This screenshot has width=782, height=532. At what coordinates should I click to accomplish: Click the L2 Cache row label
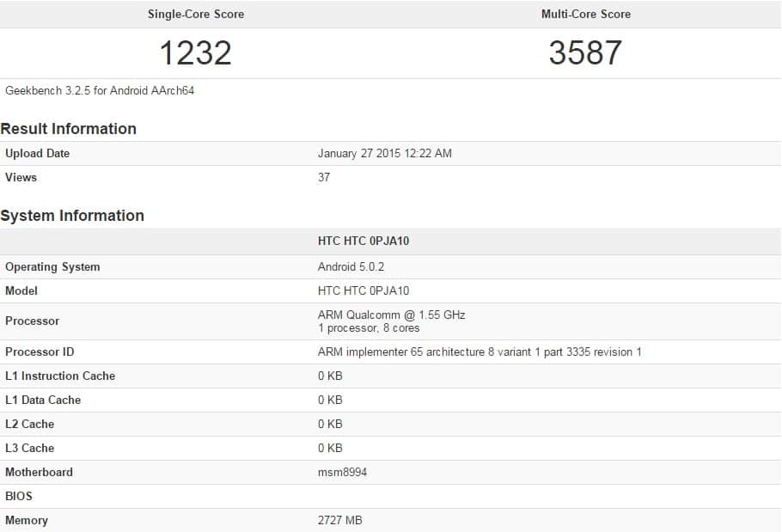point(29,424)
